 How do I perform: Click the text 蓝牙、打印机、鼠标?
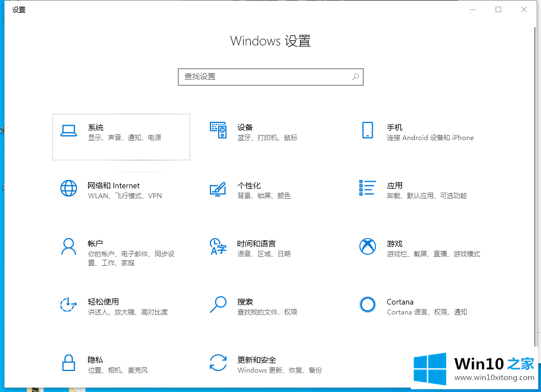click(267, 138)
